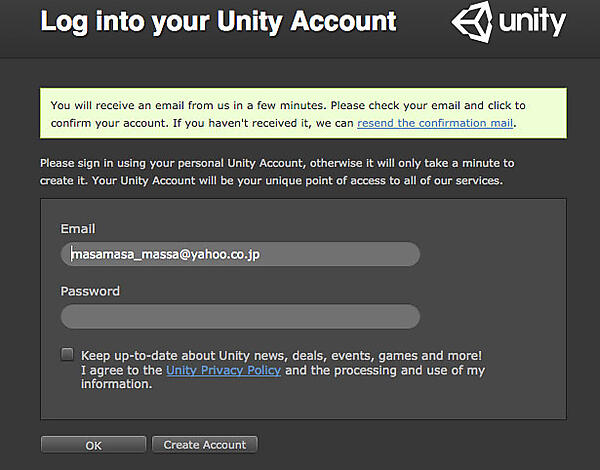Focus the Password input field
The width and height of the screenshot is (600, 470).
tap(240, 317)
